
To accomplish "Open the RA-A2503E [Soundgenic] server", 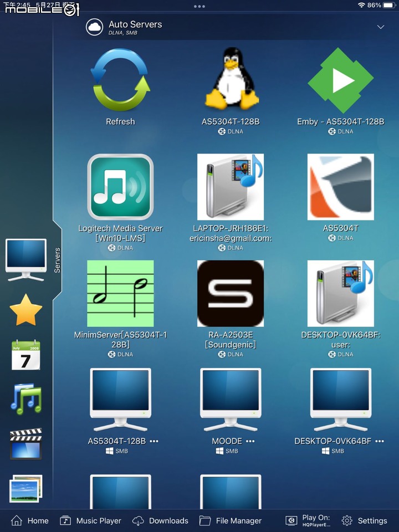I will [x=231, y=294].
